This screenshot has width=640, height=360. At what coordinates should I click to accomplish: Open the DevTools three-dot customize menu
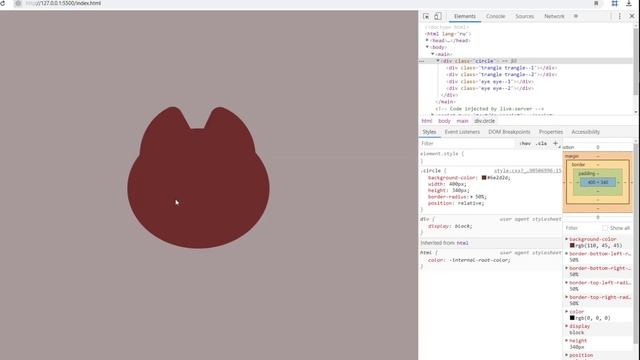coord(620,16)
